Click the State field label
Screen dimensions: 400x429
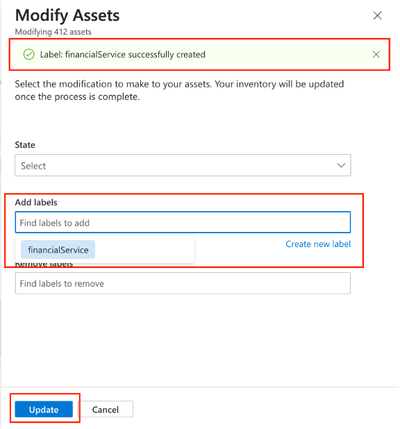[25, 145]
